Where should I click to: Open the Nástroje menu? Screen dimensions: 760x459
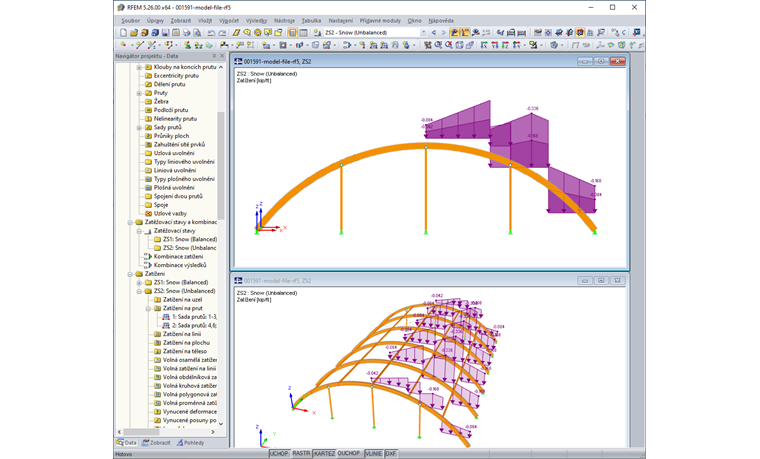(284, 20)
